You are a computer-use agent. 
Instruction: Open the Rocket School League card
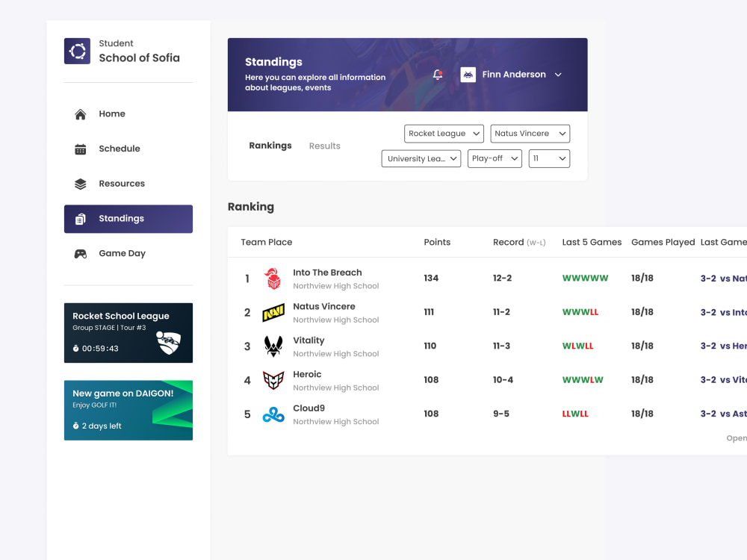[128, 332]
